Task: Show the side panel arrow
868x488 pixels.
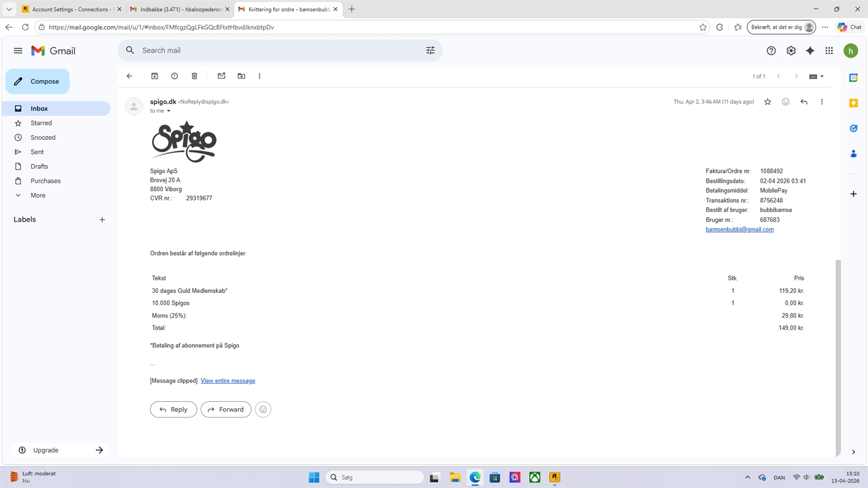Action: click(x=853, y=452)
